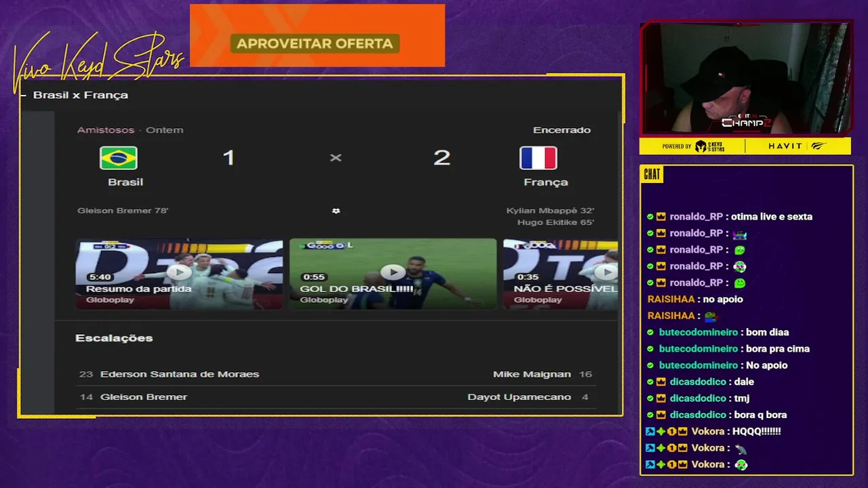Click the CHAT panel label
868x488 pixels.
pyautogui.click(x=652, y=175)
